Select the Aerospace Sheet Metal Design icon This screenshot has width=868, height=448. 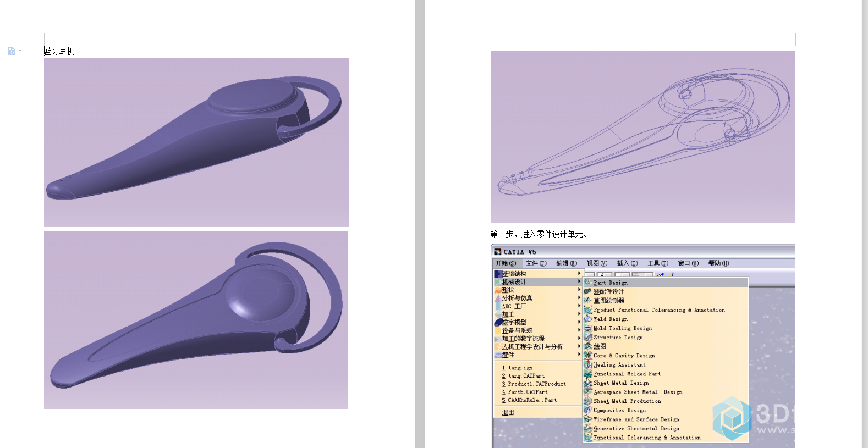pos(587,392)
